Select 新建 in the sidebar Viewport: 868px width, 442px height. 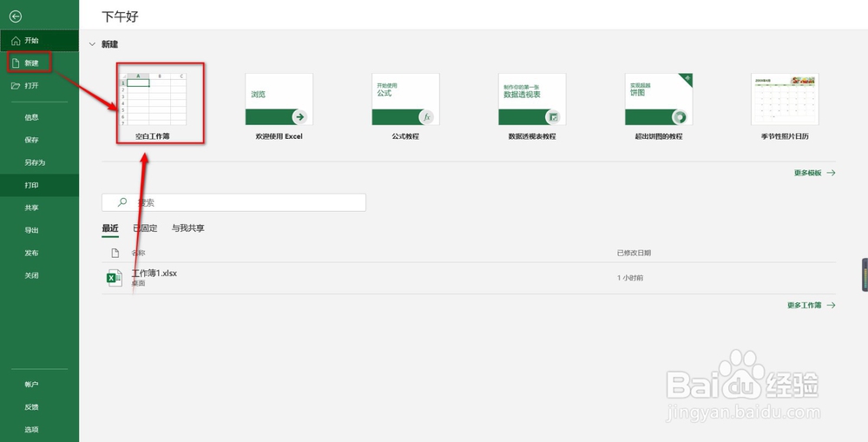click(x=39, y=63)
